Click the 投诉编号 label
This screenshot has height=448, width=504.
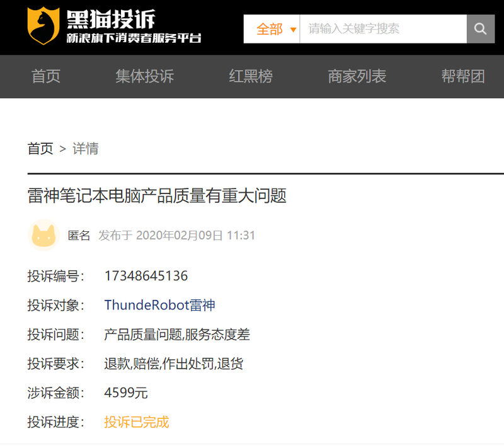(56, 276)
